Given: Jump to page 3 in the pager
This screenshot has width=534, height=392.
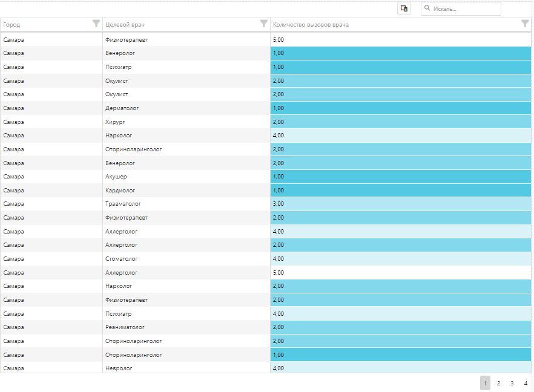Looking at the screenshot, I should click(x=512, y=383).
